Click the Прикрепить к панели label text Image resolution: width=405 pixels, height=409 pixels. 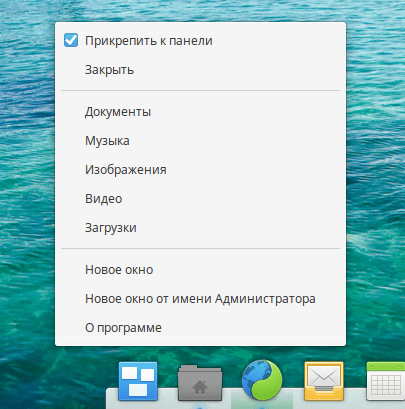[149, 41]
